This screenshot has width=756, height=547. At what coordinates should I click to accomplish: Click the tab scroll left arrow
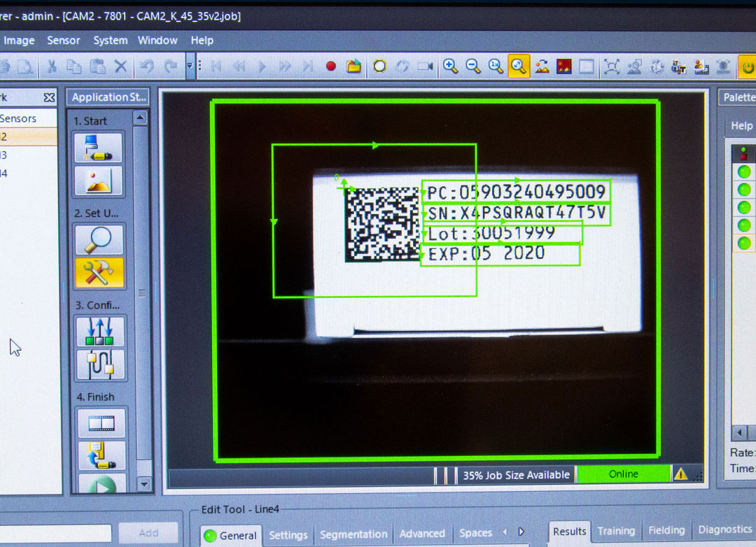click(x=505, y=532)
